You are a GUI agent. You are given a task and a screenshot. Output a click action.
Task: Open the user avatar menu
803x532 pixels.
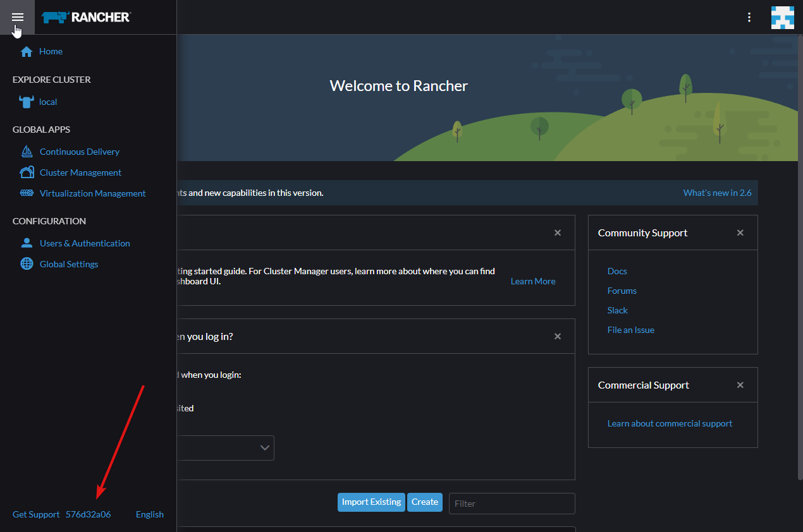tap(782, 18)
